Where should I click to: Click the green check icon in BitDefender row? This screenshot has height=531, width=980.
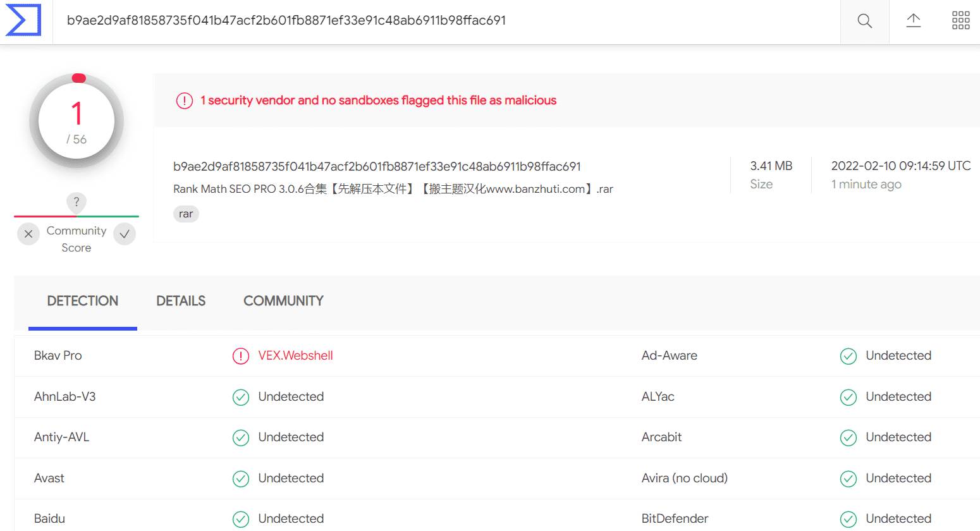tap(848, 519)
